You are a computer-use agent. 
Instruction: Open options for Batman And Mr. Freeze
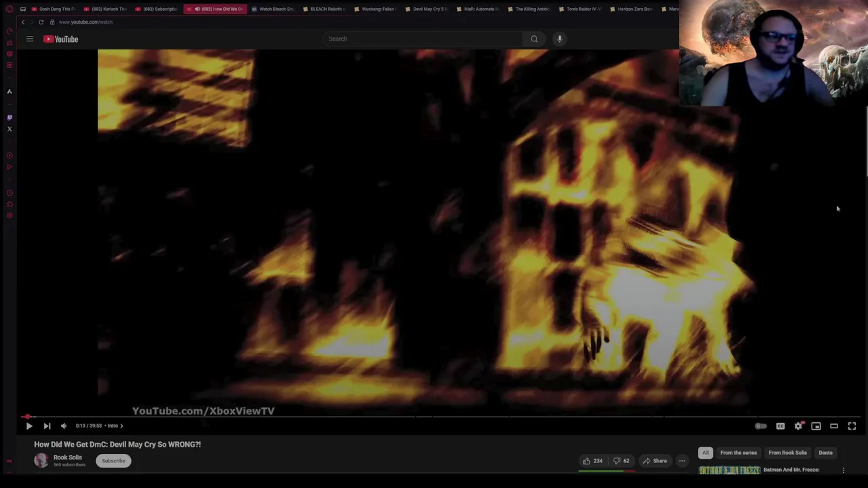click(844, 470)
